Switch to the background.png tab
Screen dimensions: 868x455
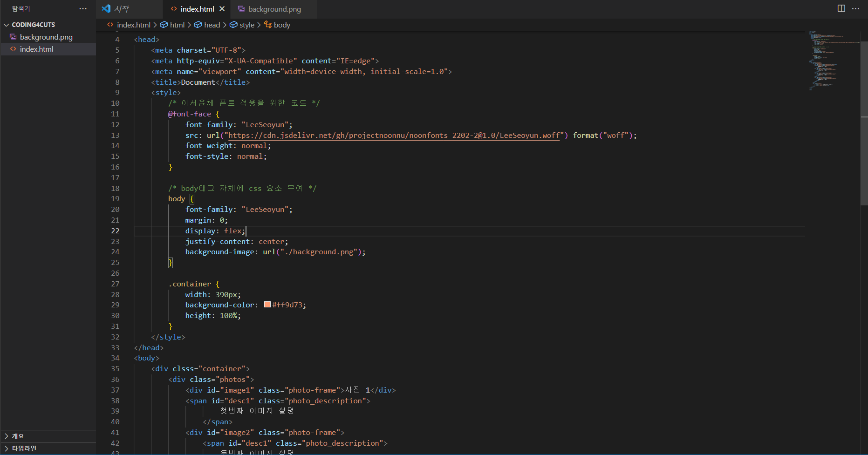(274, 9)
